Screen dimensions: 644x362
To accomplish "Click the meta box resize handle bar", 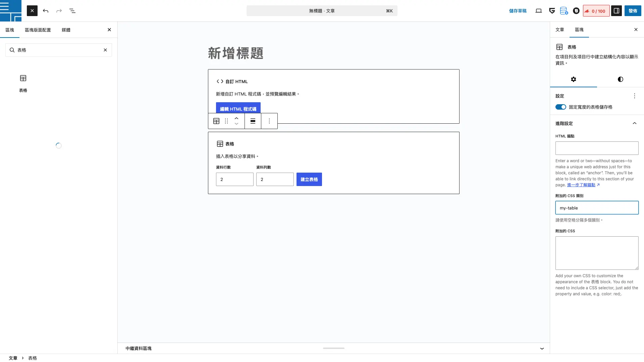I will coord(334,348).
